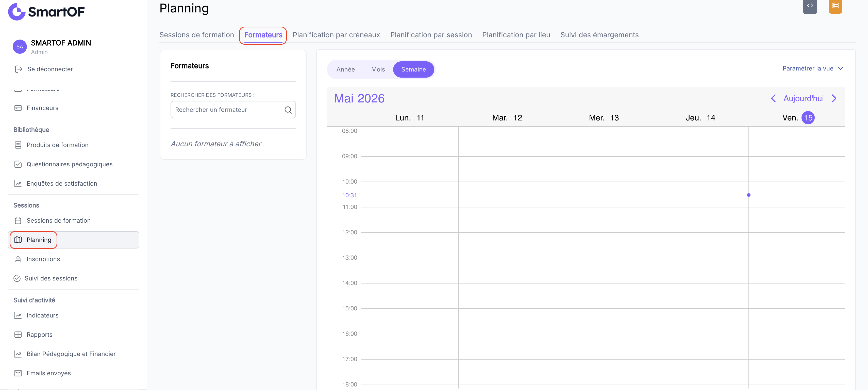The image size is (868, 390).
Task: Switch calendar to Année view
Action: click(345, 69)
